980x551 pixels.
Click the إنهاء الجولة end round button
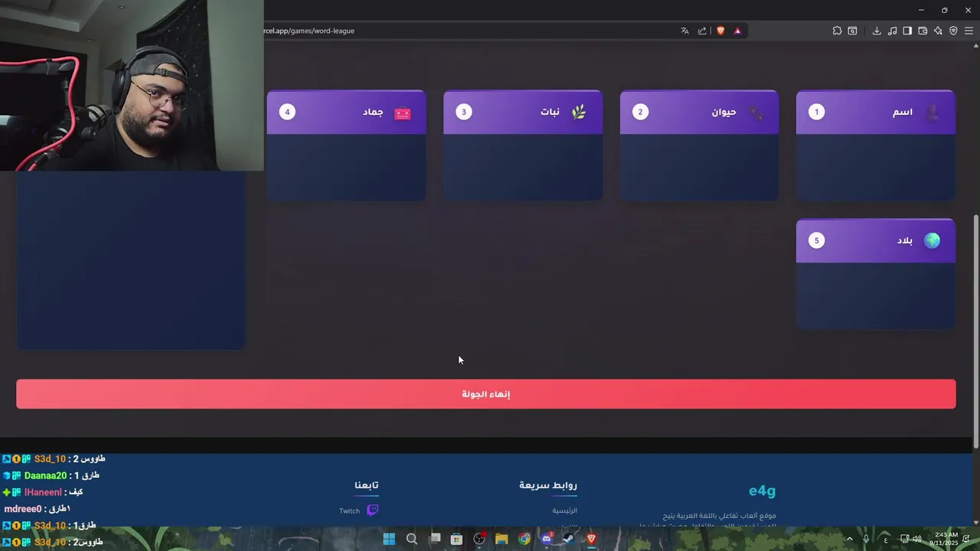486,394
